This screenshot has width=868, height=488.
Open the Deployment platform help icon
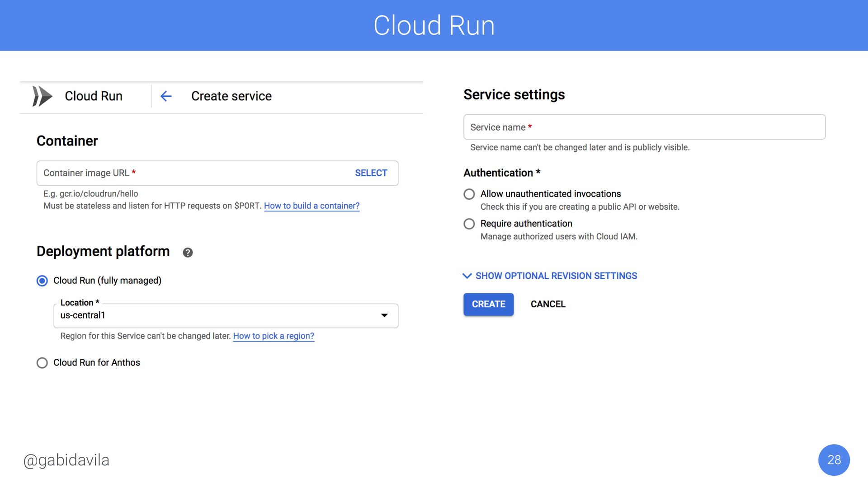[188, 253]
